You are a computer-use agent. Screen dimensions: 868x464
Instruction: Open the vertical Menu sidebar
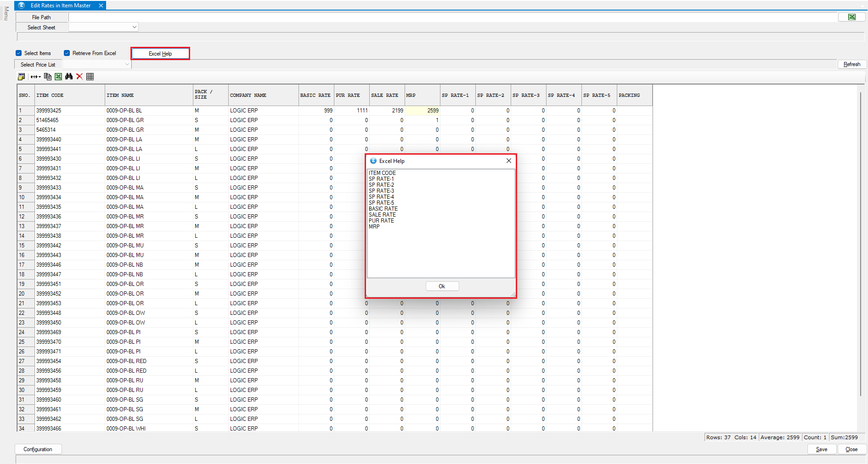(6, 13)
